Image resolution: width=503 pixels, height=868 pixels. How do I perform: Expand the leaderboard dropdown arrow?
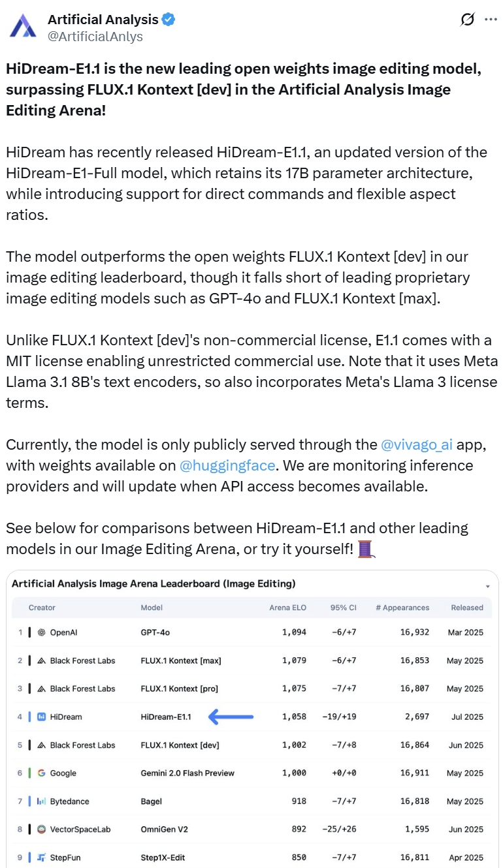tap(488, 586)
